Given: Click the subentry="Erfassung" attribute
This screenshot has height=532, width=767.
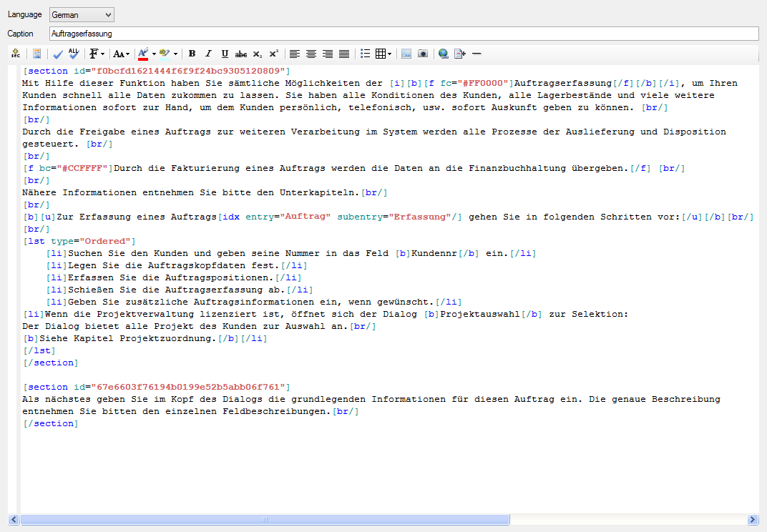Looking at the screenshot, I should click(x=394, y=217).
